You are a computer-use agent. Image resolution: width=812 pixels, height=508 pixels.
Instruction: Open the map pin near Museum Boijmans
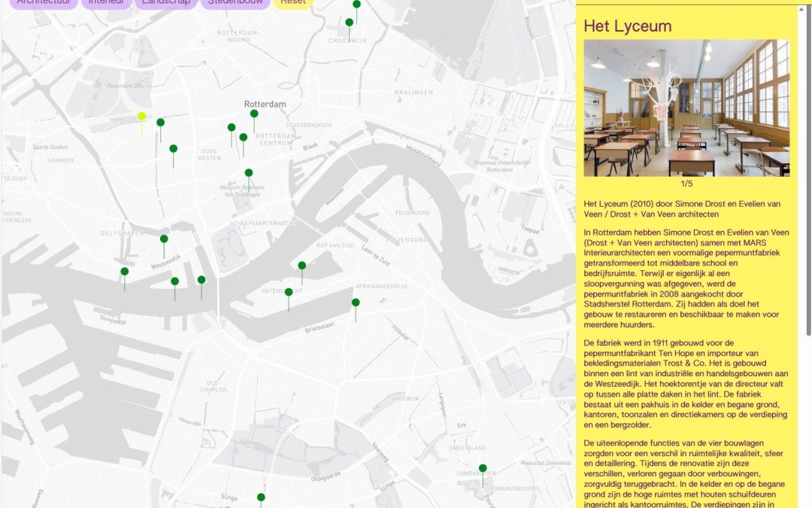click(249, 173)
